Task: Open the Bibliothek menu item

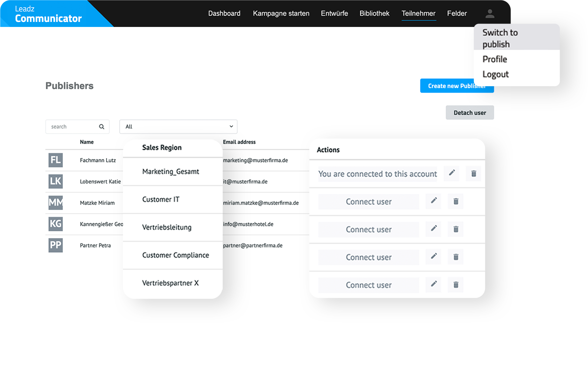Action: pyautogui.click(x=375, y=14)
